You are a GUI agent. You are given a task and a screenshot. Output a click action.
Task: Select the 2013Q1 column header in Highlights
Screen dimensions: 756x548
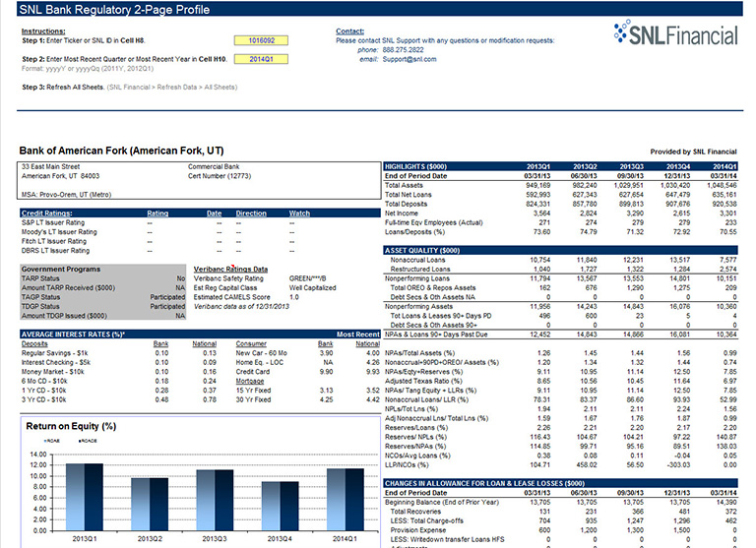coord(539,166)
